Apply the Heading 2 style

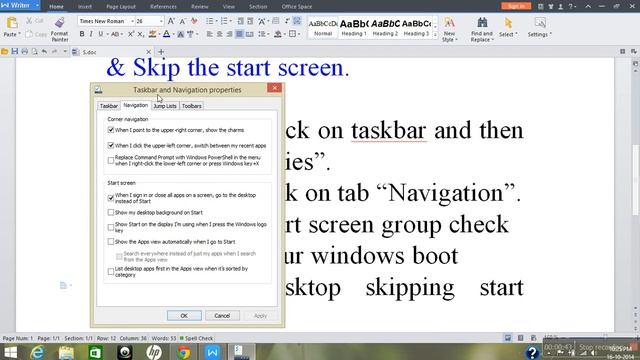(385, 28)
